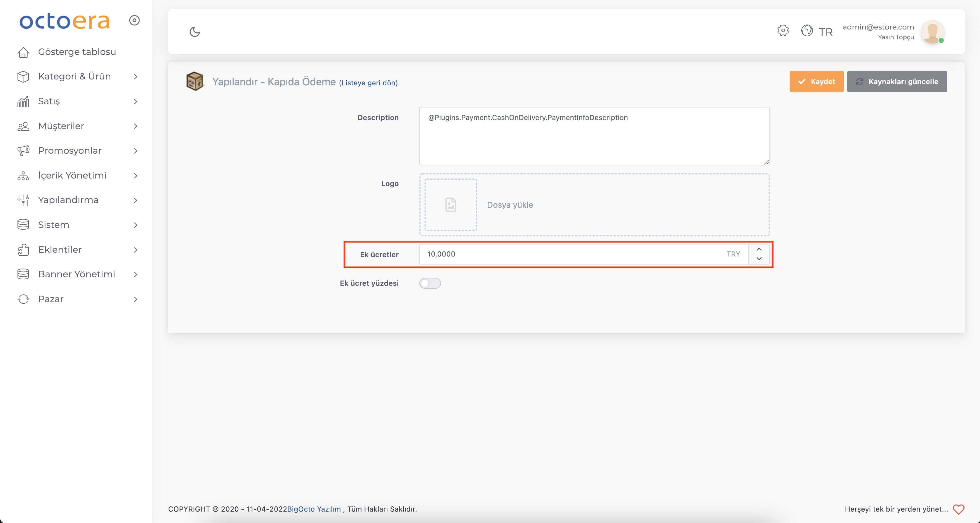Click the sidebar pin circle icon

tap(134, 20)
